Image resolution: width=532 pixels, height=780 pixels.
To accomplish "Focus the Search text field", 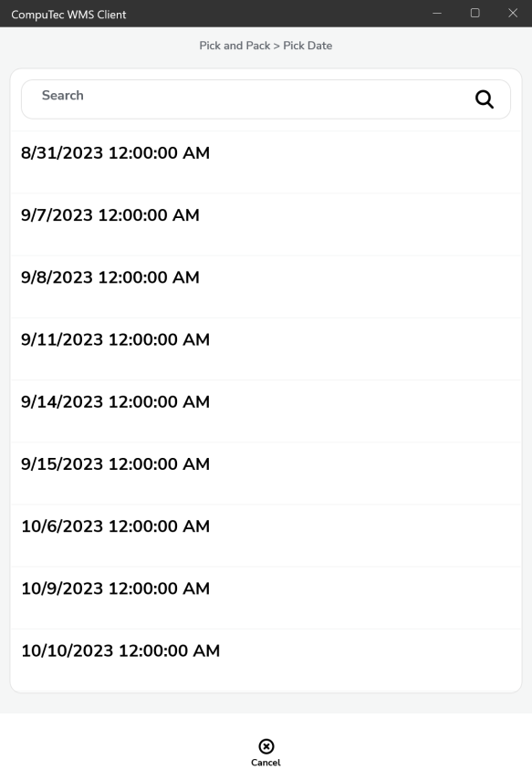I will click(x=266, y=99).
